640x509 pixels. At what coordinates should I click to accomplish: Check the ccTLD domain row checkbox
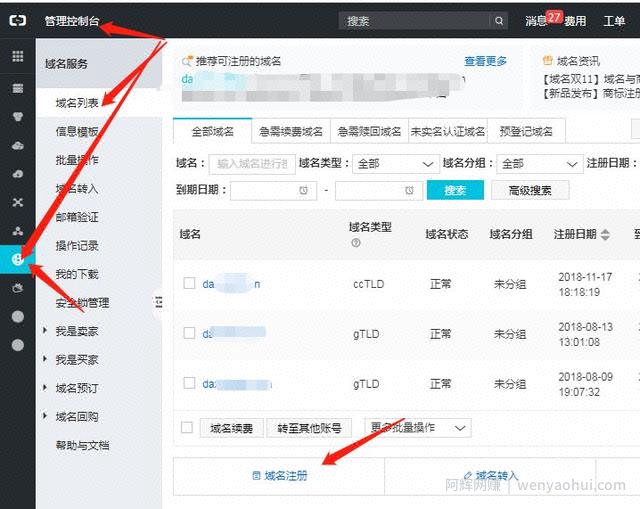point(189,283)
